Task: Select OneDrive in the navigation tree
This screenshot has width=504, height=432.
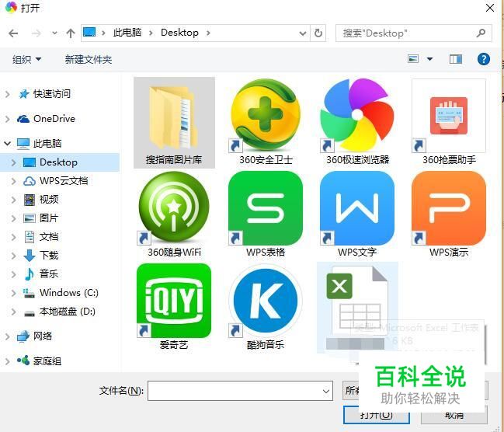Action: click(54, 119)
